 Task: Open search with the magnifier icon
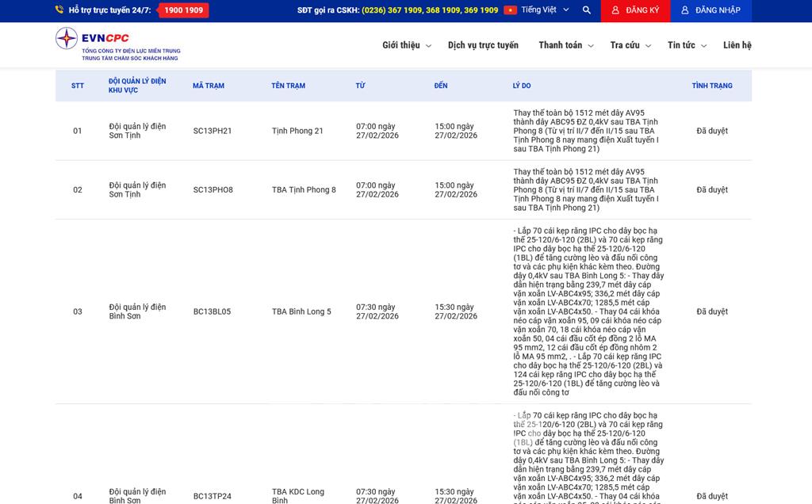pyautogui.click(x=587, y=10)
